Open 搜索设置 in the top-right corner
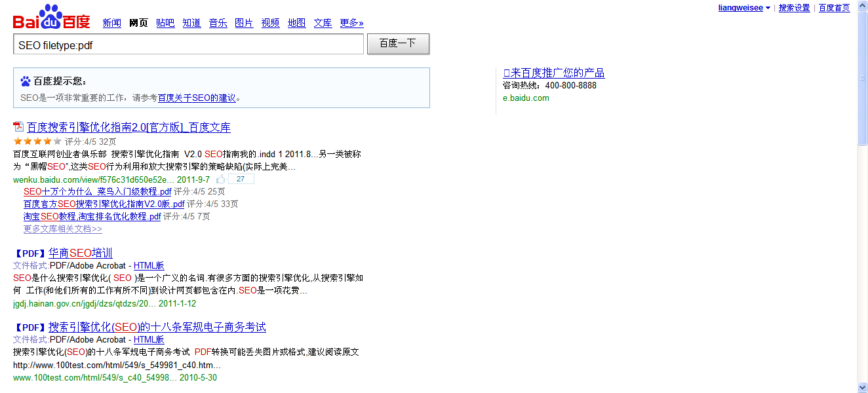This screenshot has width=868, height=393. (794, 8)
